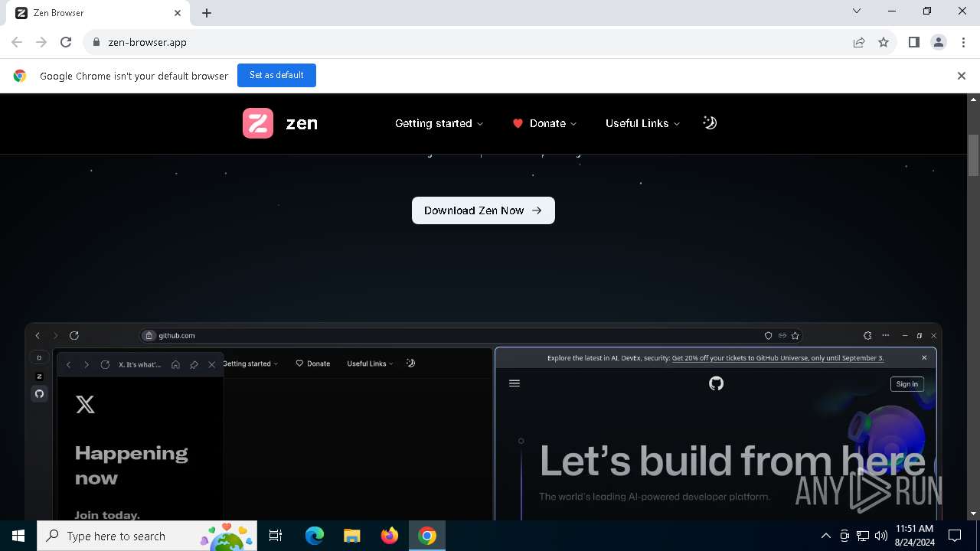This screenshot has height=551, width=980.
Task: Open a new tab with plus button
Action: tap(207, 13)
